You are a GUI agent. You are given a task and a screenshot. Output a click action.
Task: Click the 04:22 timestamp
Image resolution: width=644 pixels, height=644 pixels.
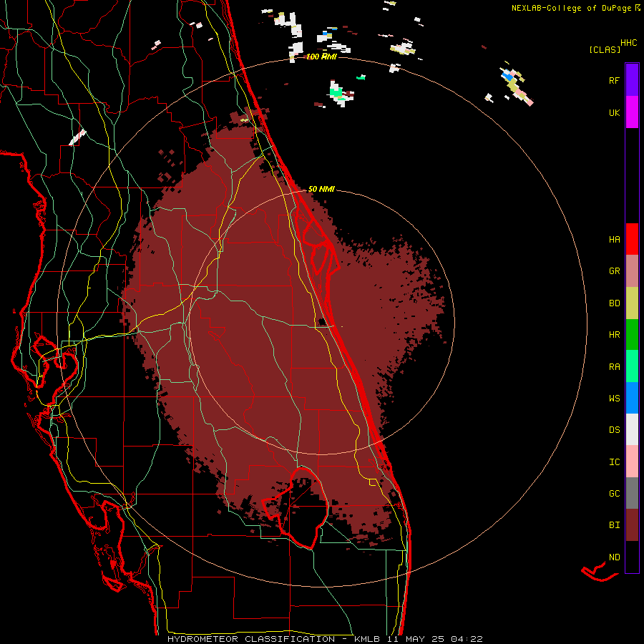466,639
